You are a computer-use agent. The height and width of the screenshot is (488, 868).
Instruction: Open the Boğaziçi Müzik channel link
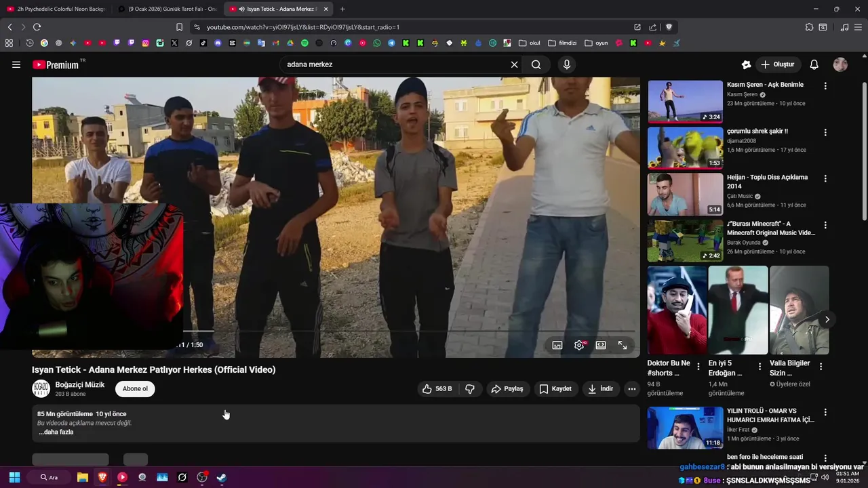coord(80,385)
